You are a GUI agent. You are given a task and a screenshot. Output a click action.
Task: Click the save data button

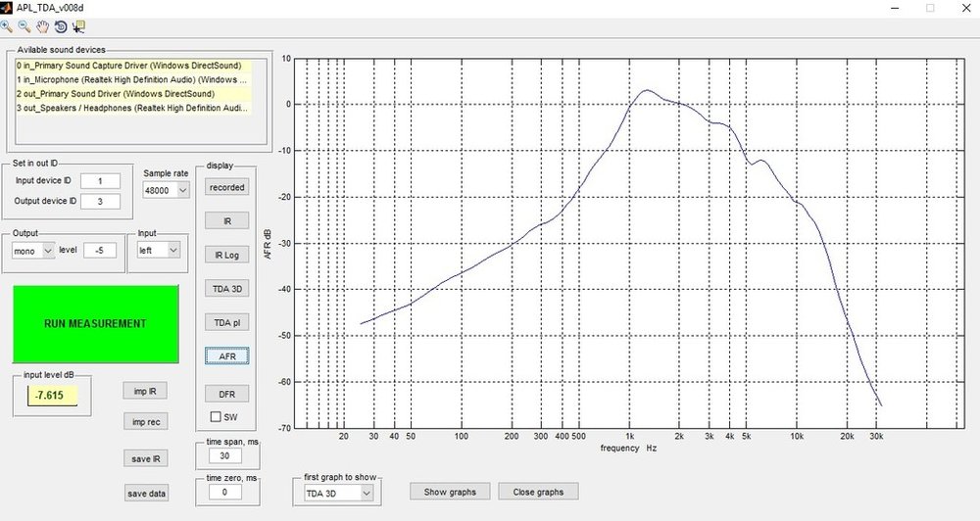(x=146, y=493)
